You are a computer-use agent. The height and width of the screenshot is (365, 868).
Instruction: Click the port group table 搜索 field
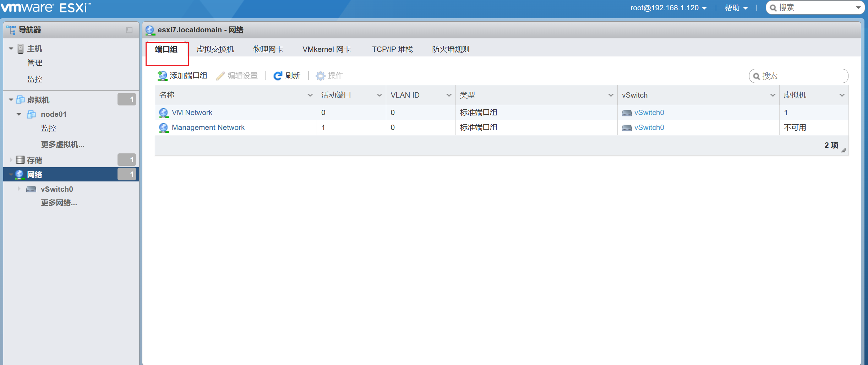(x=799, y=76)
